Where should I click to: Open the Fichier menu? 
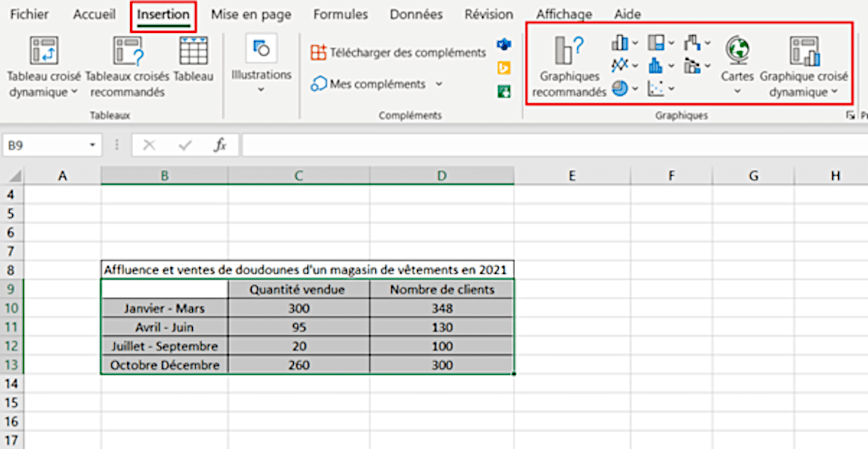[28, 13]
